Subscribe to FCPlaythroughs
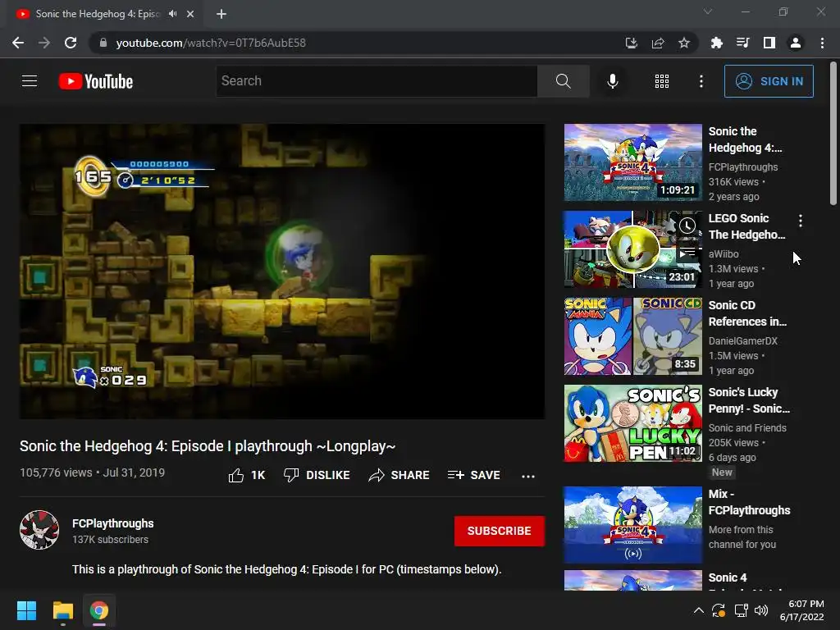This screenshot has height=630, width=840. pyautogui.click(x=500, y=531)
